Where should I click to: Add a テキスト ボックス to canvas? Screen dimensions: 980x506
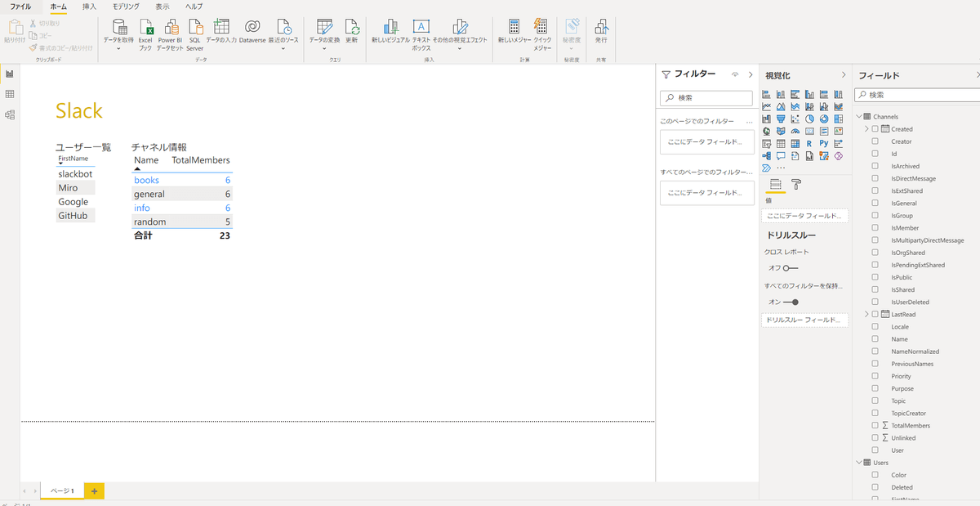click(x=421, y=34)
